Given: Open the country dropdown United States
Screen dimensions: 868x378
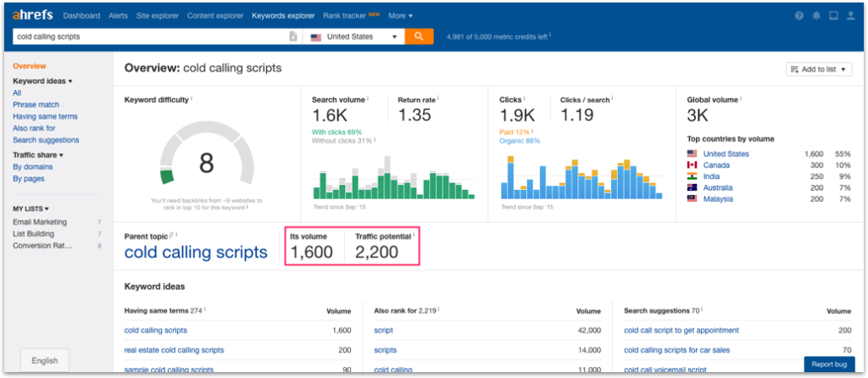Looking at the screenshot, I should pyautogui.click(x=355, y=36).
